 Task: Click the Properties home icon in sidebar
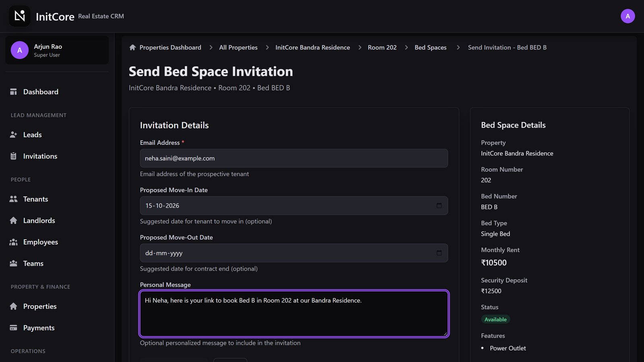click(x=13, y=306)
